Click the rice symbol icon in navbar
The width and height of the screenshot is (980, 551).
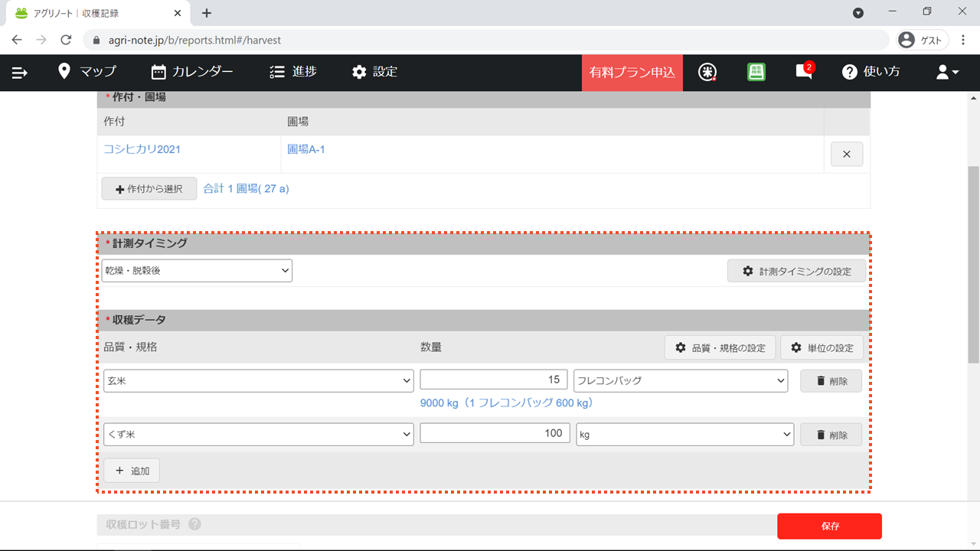708,72
